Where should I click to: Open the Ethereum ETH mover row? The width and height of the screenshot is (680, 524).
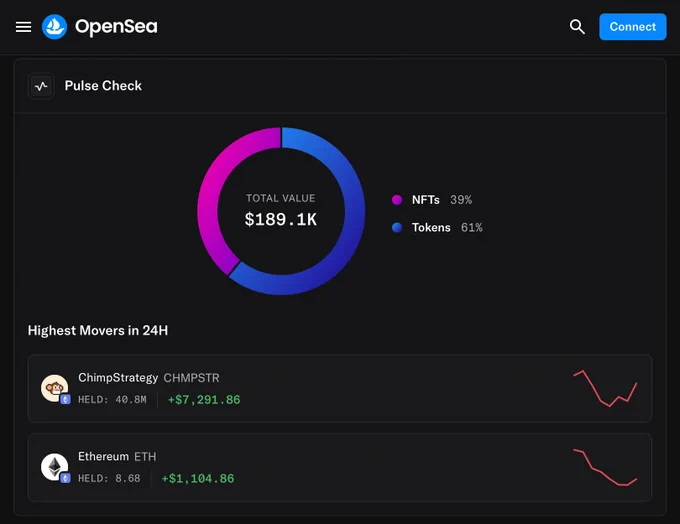(x=300, y=467)
